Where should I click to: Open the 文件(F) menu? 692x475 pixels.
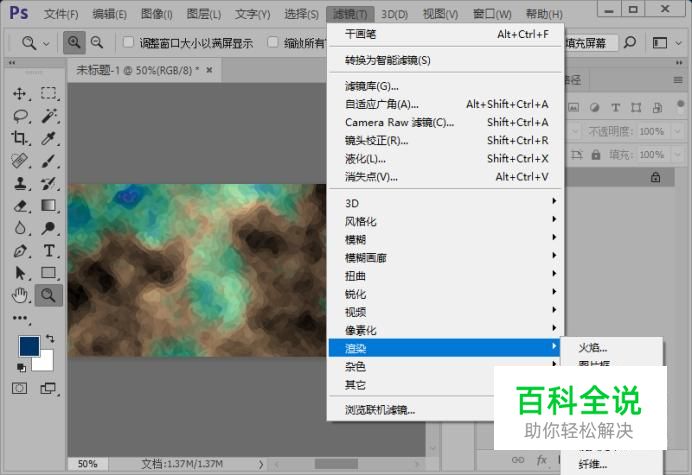[61, 14]
